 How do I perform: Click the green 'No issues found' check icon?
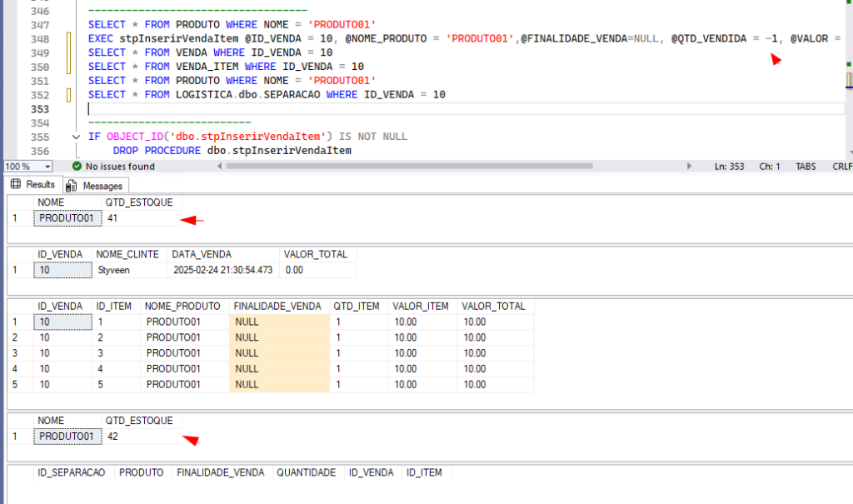click(77, 166)
